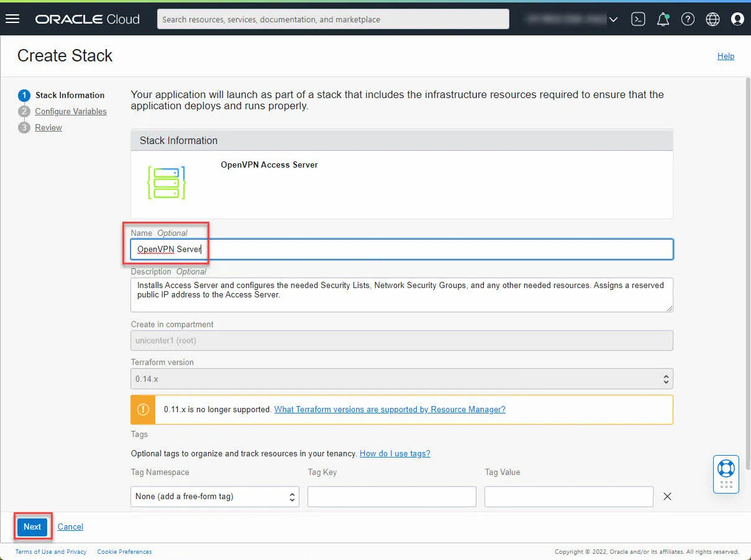Click the stack Name input field
This screenshot has height=560, width=751.
point(402,249)
